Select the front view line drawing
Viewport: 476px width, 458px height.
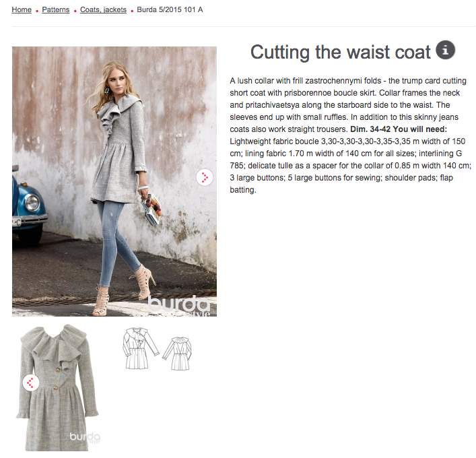pyautogui.click(x=141, y=348)
